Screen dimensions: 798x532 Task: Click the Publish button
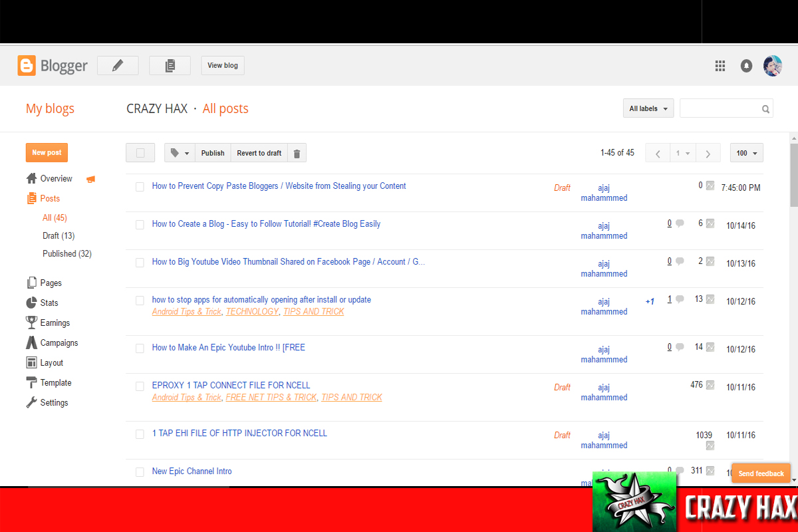pyautogui.click(x=213, y=153)
